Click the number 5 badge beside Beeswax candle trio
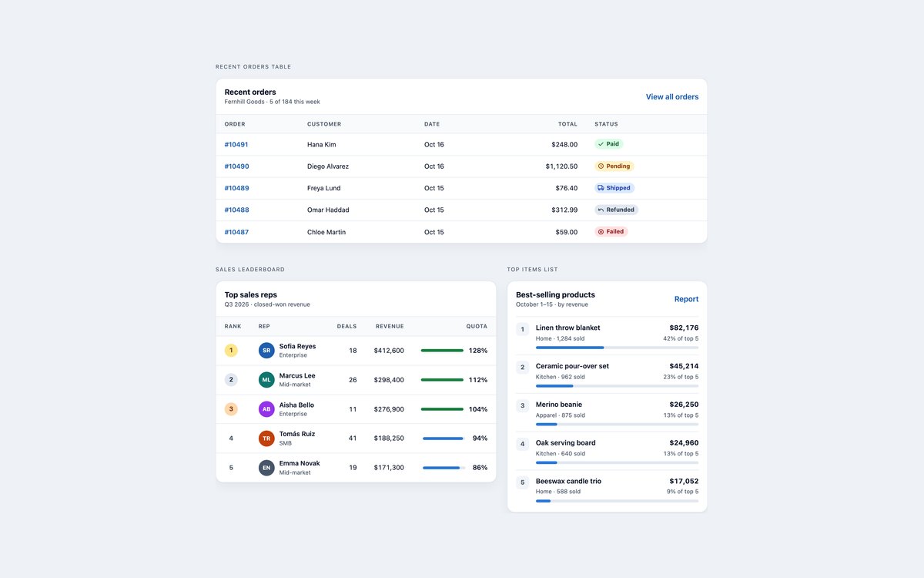The height and width of the screenshot is (578, 924). click(523, 482)
